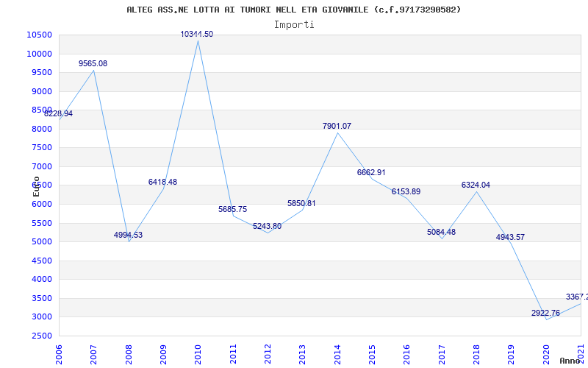Select the 9565.08 data label

(93, 64)
